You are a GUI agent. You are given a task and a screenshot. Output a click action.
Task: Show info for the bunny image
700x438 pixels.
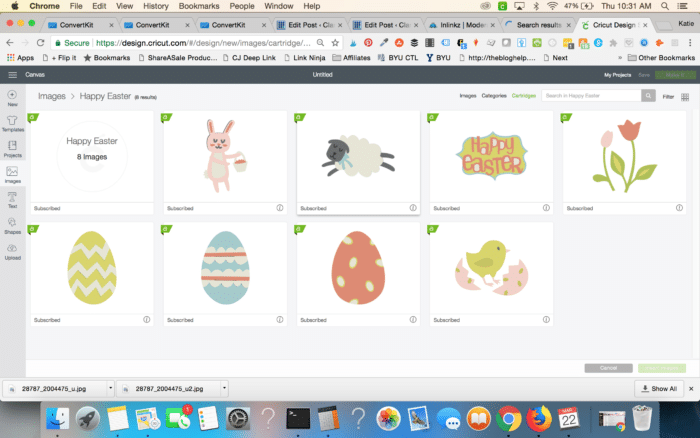pyautogui.click(x=280, y=208)
